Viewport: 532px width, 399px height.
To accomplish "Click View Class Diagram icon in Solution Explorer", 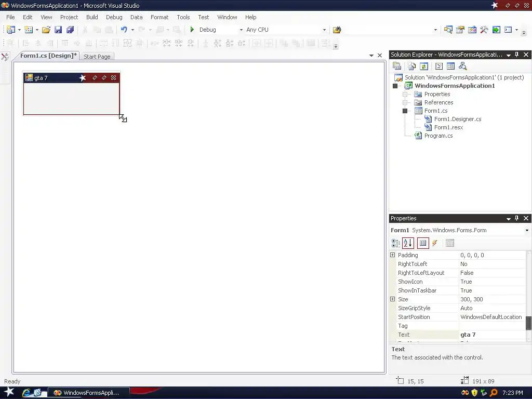I will [462, 66].
